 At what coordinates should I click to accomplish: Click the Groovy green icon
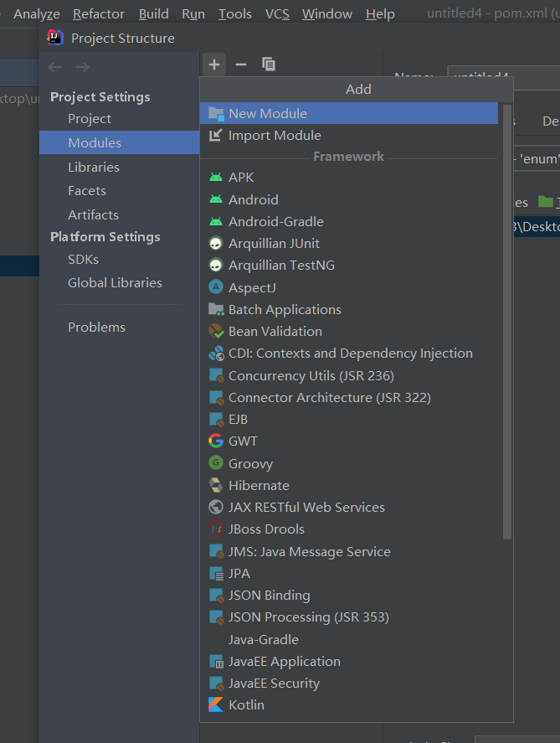tap(216, 462)
